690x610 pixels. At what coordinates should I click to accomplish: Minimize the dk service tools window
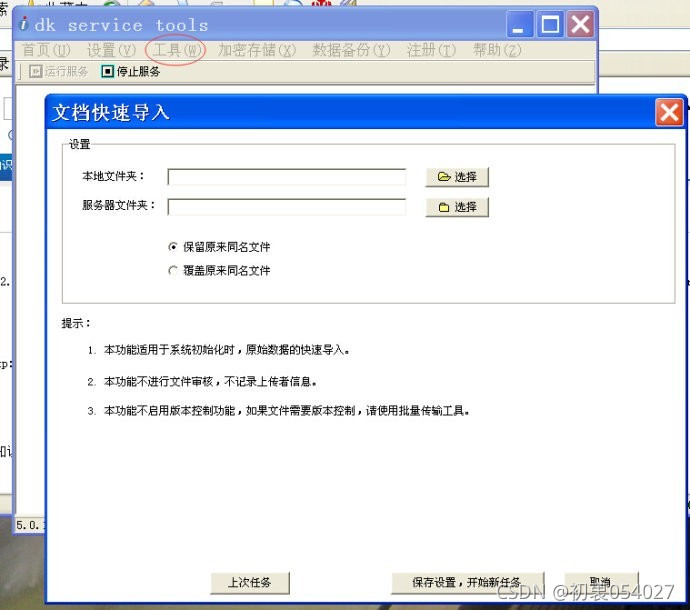520,24
